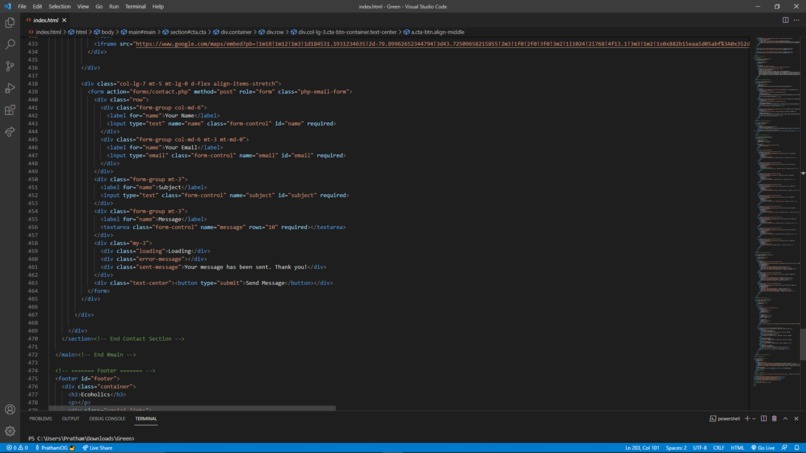Click the Live Share status bar button
The width and height of the screenshot is (806, 453).
[x=98, y=448]
